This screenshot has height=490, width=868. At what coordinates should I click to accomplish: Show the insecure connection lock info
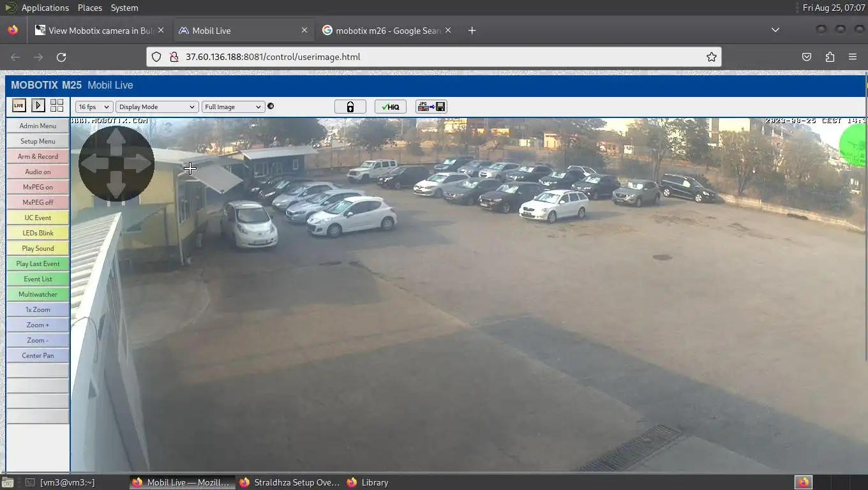point(173,57)
